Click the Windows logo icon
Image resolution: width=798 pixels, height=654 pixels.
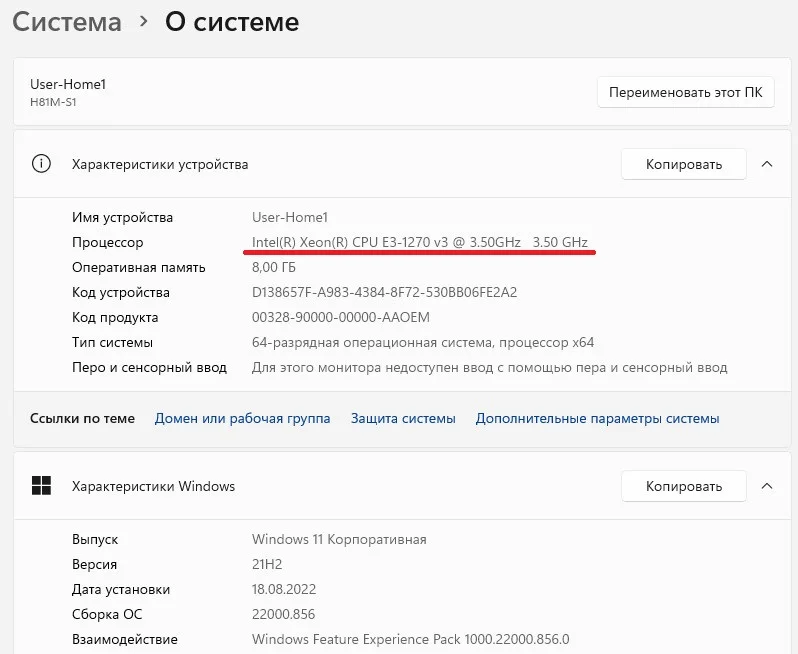pos(41,486)
